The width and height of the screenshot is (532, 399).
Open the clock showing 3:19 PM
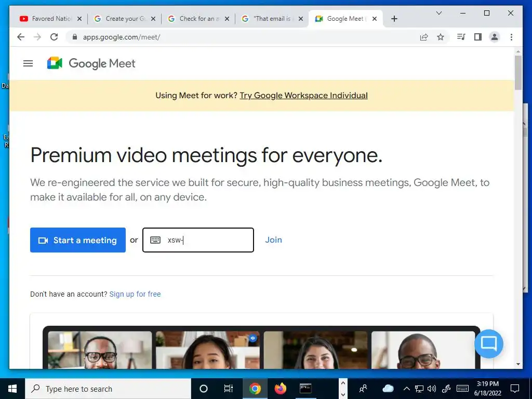click(x=487, y=389)
